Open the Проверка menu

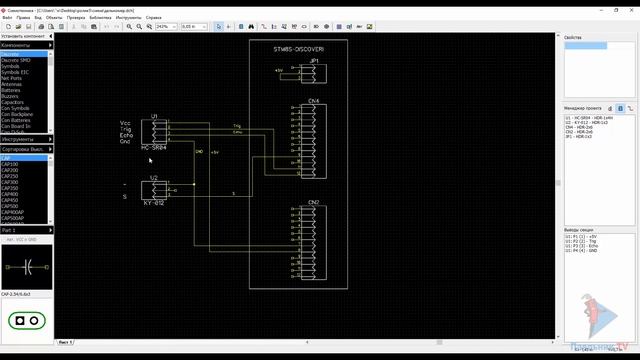click(76, 18)
